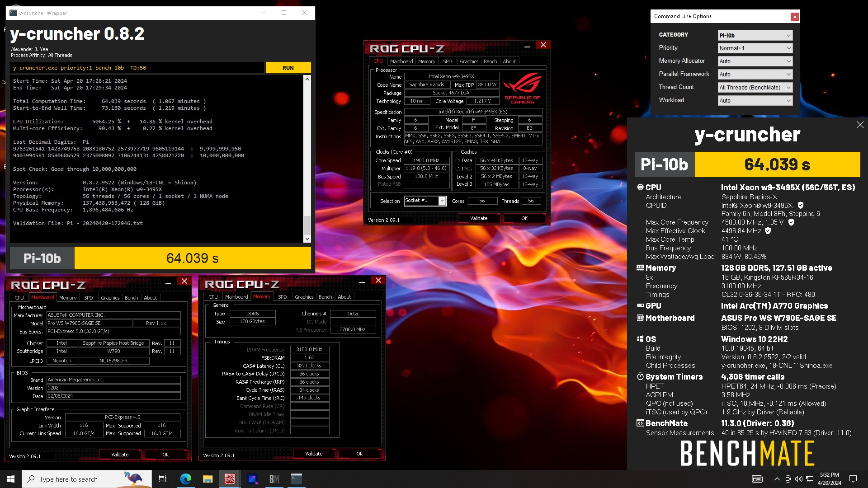Viewport: 868px width, 488px height.
Task: Open Bench tab in top CPU-Z window
Action: 490,61
